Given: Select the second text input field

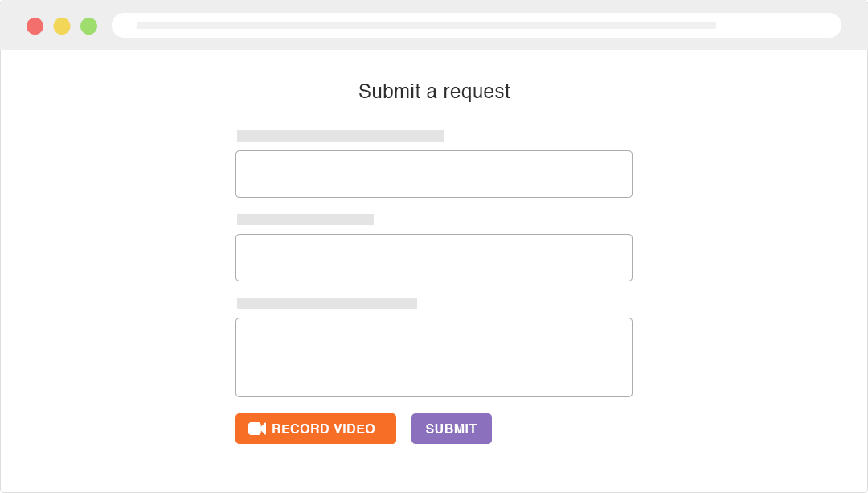Looking at the screenshot, I should pos(433,257).
